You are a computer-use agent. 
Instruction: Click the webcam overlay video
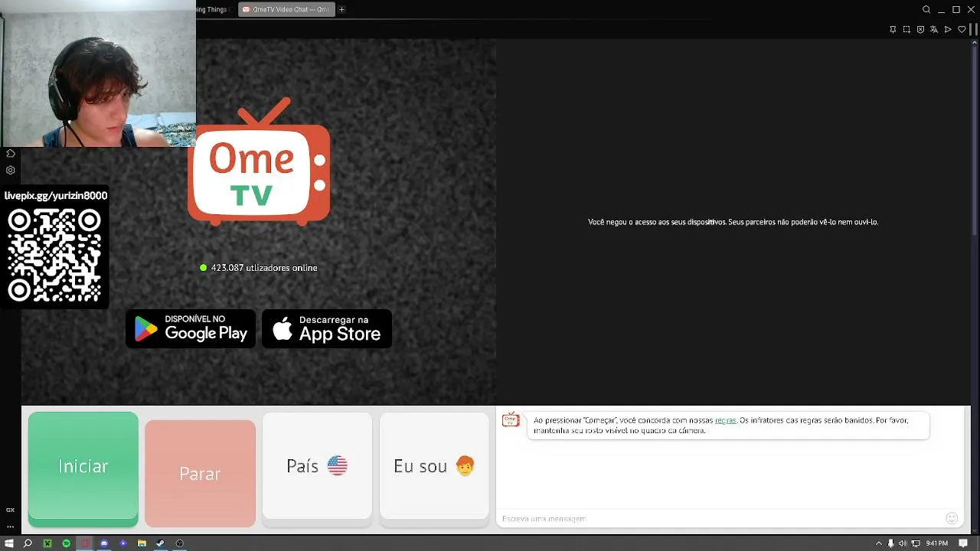coord(98,73)
